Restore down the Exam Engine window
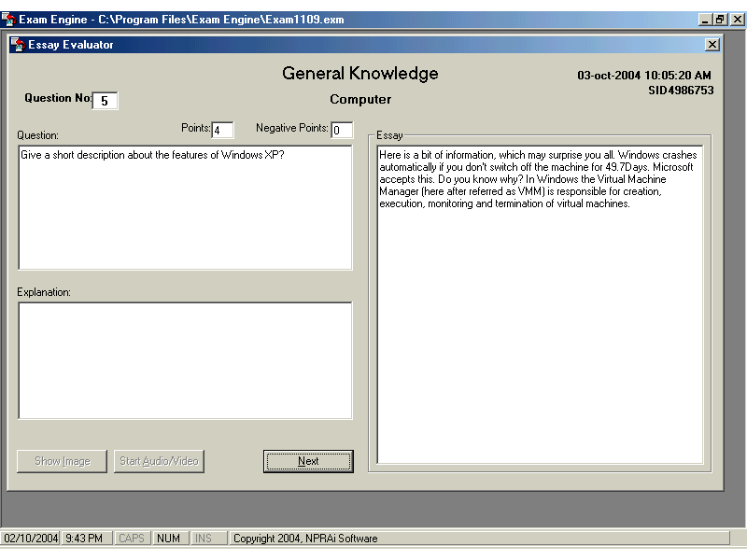Image resolution: width=747 pixels, height=560 pixels. tap(720, 19)
